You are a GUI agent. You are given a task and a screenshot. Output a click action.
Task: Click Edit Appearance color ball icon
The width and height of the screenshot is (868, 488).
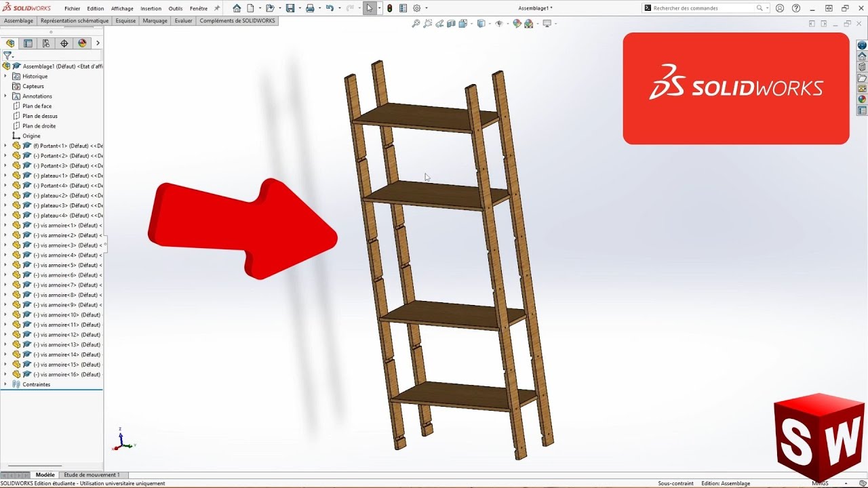coord(517,23)
